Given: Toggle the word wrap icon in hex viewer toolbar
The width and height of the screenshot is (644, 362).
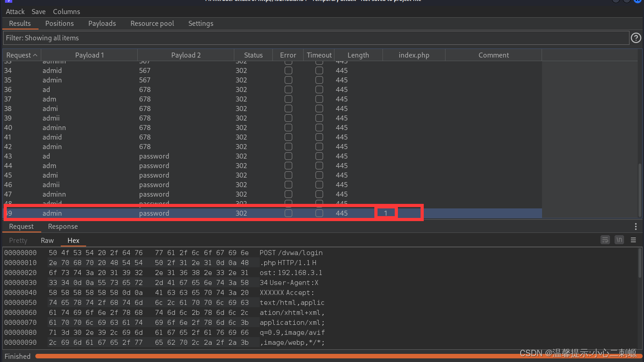Looking at the screenshot, I should 605,240.
